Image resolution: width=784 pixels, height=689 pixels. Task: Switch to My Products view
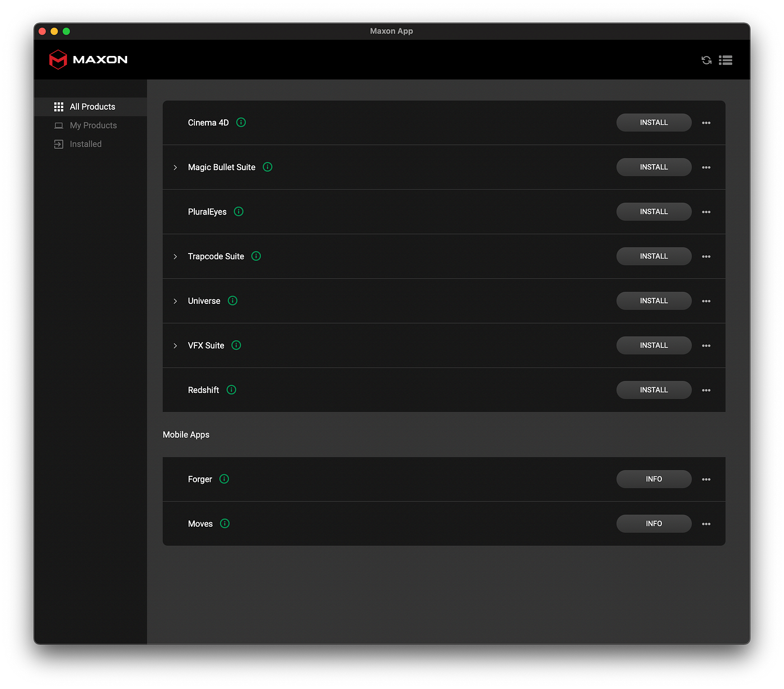[x=90, y=125]
